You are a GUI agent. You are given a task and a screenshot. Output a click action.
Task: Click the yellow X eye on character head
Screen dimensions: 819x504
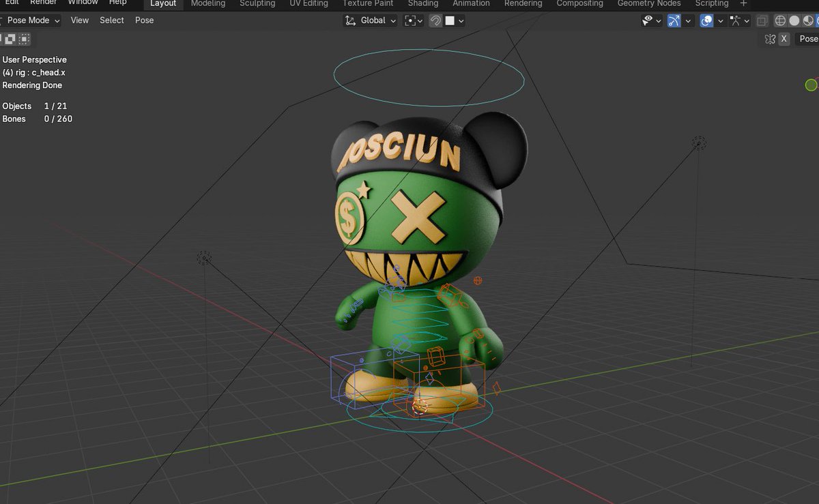(418, 217)
